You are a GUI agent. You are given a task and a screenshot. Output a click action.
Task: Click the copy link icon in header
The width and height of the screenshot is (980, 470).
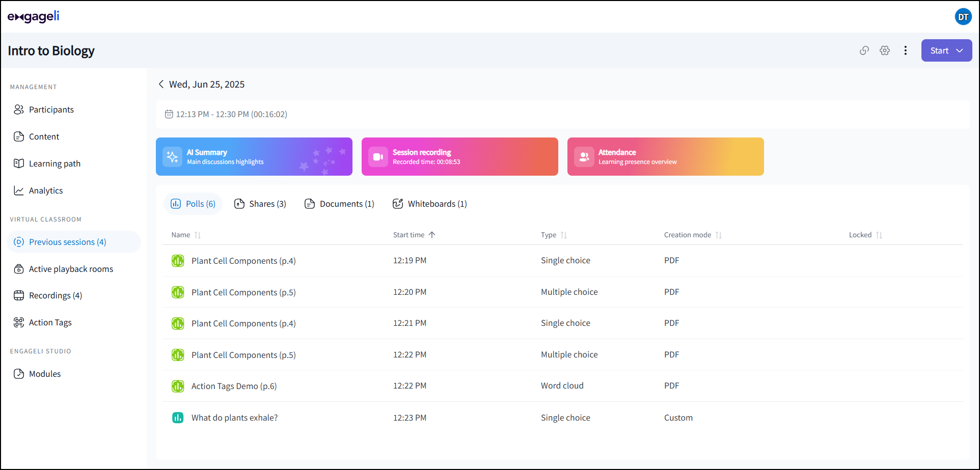864,50
